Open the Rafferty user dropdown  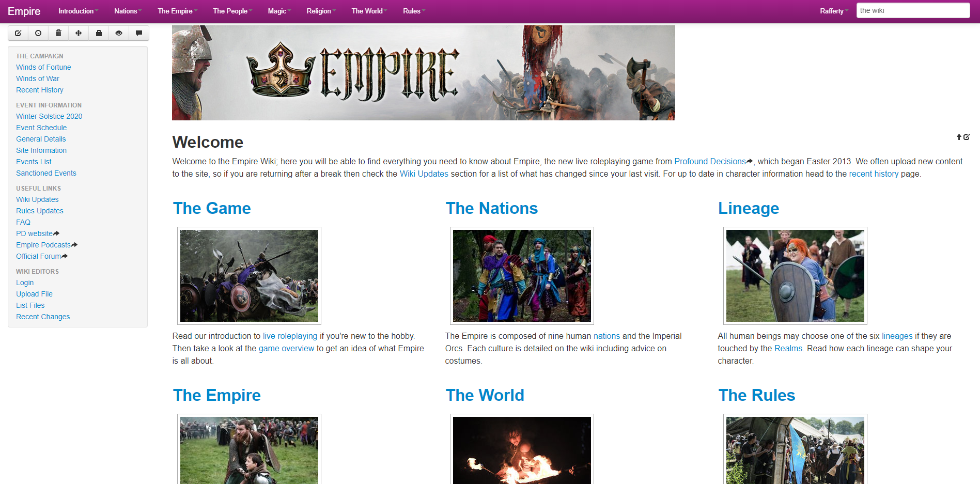tap(833, 11)
